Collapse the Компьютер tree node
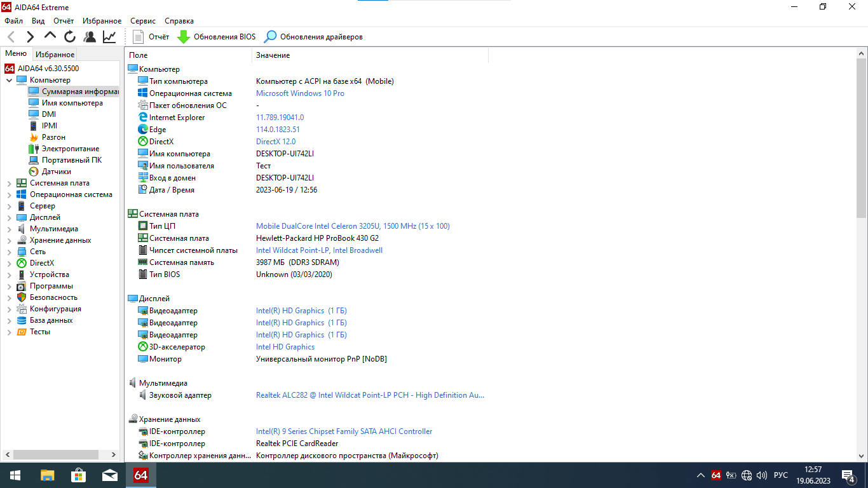This screenshot has height=488, width=868. pos(9,80)
